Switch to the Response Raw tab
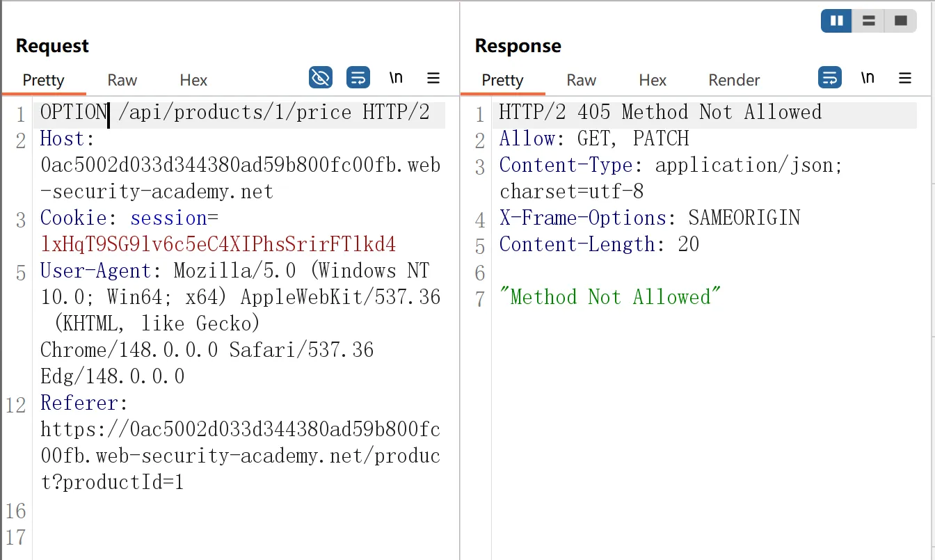The width and height of the screenshot is (935, 560). (x=582, y=80)
